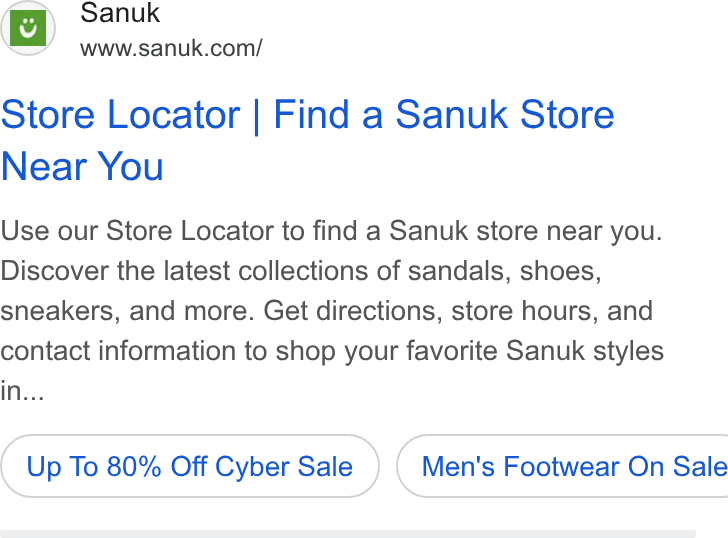Open the Sanuk site name label

120,13
